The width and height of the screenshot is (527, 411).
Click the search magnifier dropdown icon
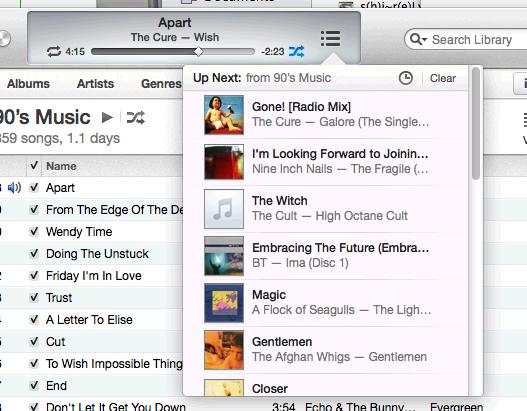pos(418,39)
